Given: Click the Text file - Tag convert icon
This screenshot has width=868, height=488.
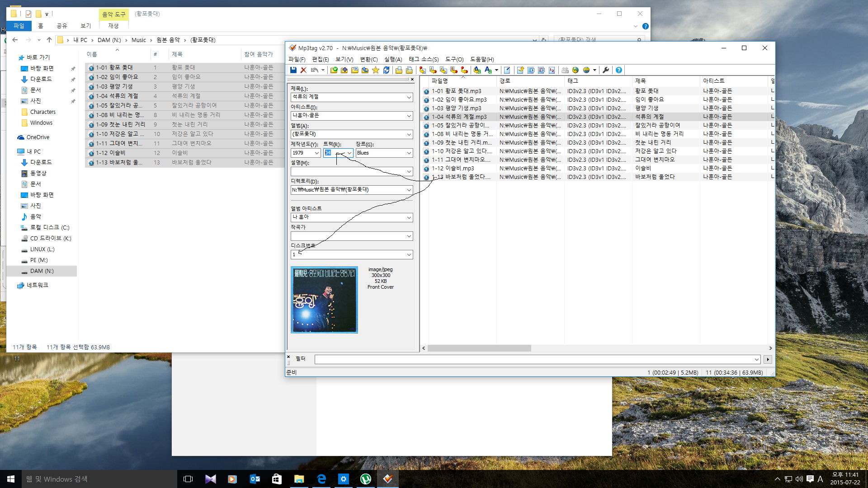Looking at the screenshot, I should click(453, 70).
